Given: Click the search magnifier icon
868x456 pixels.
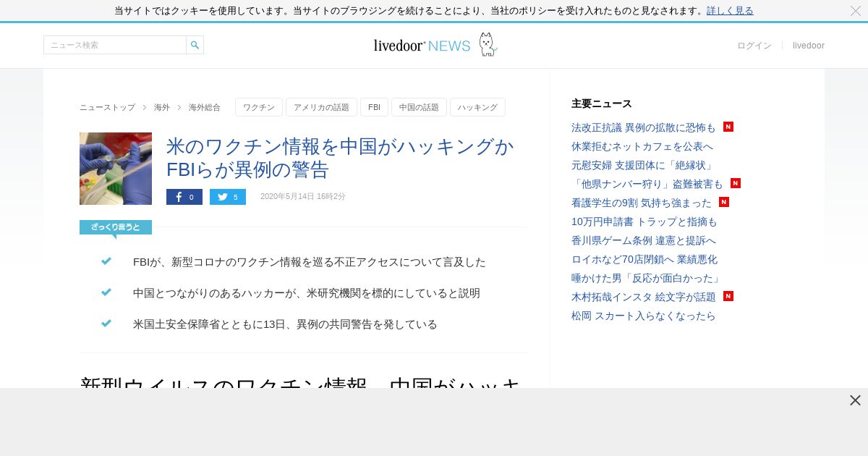Looking at the screenshot, I should 195,45.
